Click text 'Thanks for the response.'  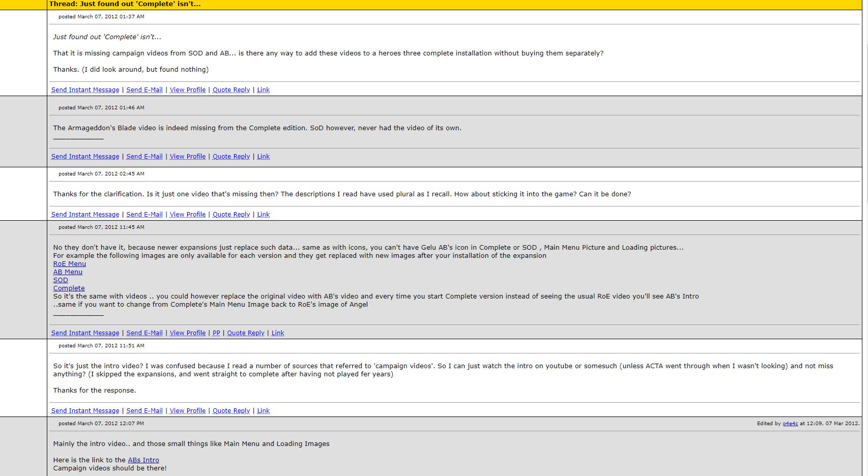[x=95, y=391]
